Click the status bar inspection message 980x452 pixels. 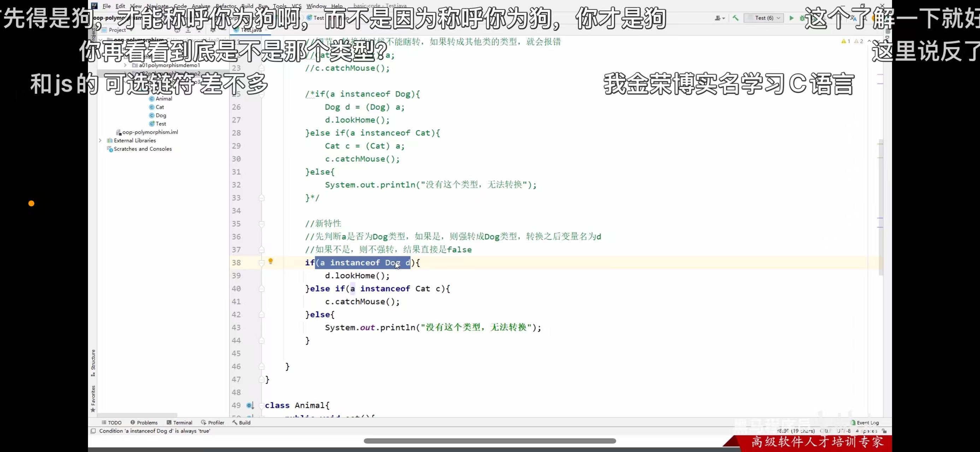pos(154,431)
